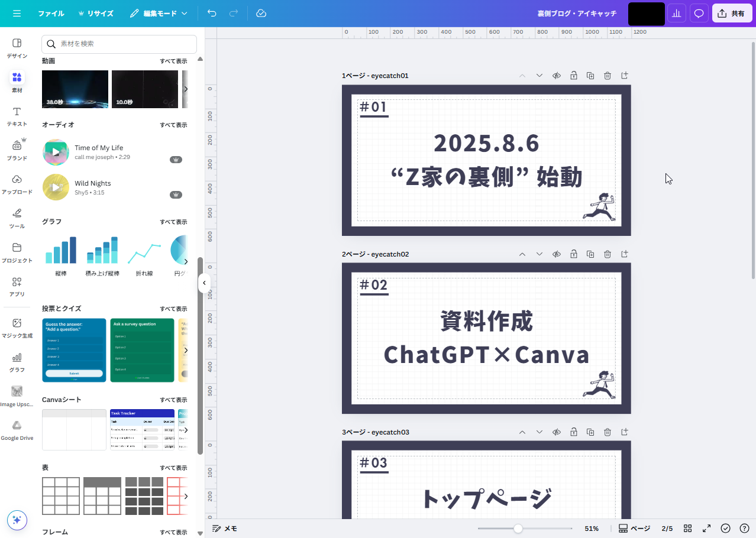Open the Google Drive app

pos(17,430)
